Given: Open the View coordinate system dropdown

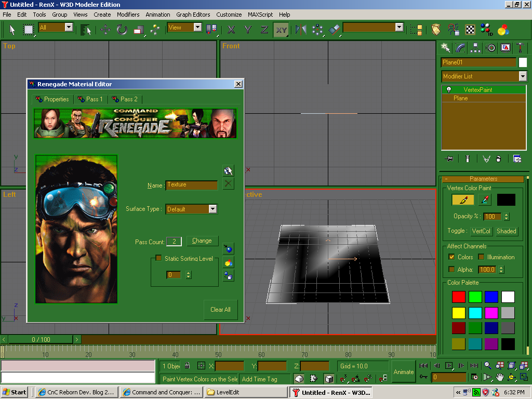Looking at the screenshot, I should 197,28.
